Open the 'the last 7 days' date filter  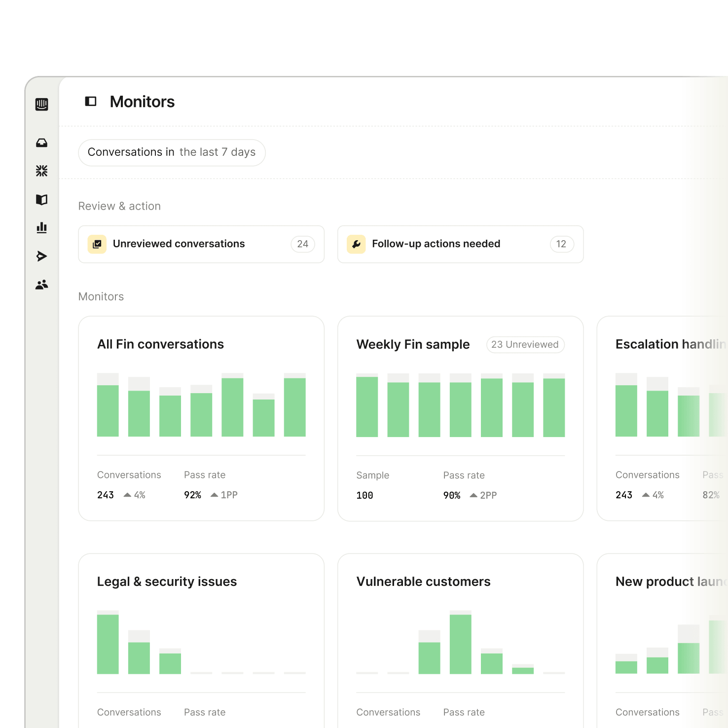(218, 152)
